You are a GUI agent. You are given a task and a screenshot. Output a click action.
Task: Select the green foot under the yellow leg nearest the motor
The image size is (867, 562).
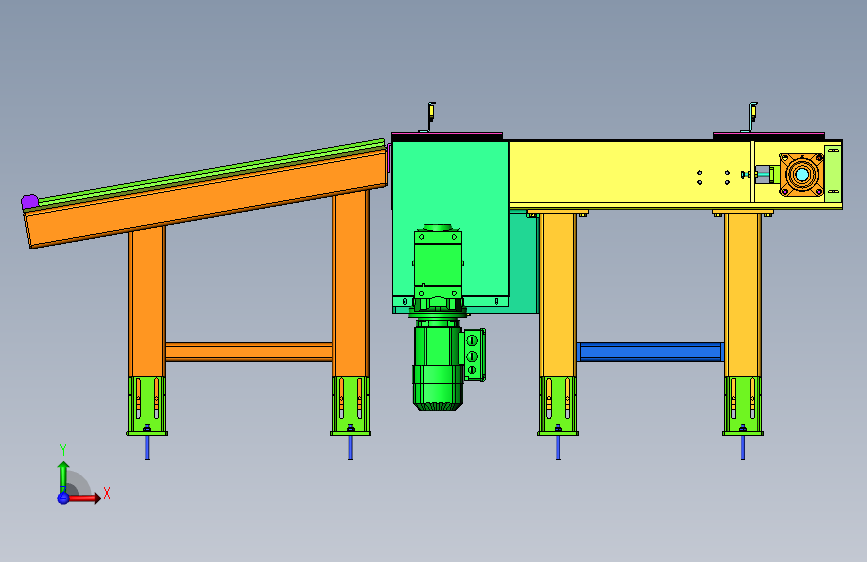pyautogui.click(x=558, y=406)
